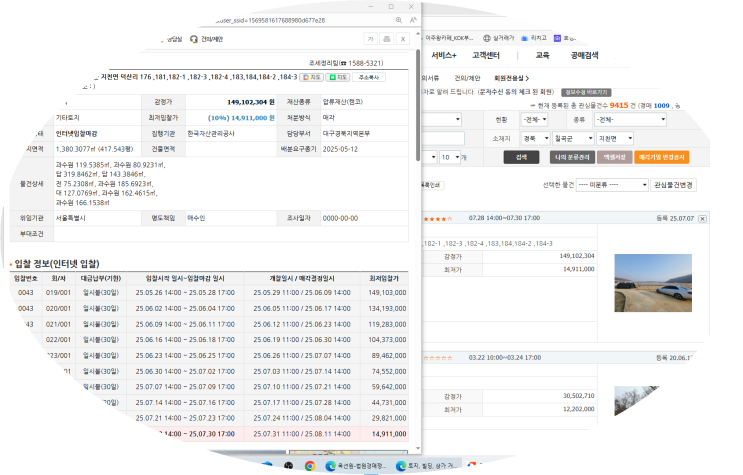743x475 pixels.
Task: Click the orange 매각기일 변경공지 button
Action: click(661, 157)
